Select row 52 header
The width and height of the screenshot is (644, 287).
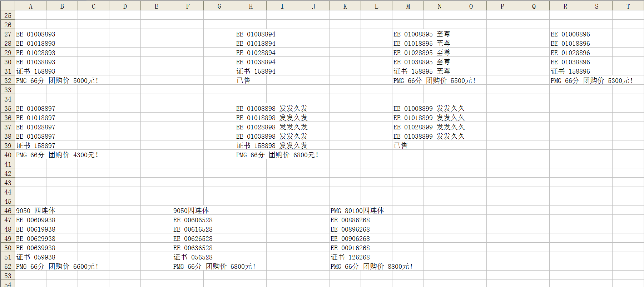point(8,266)
